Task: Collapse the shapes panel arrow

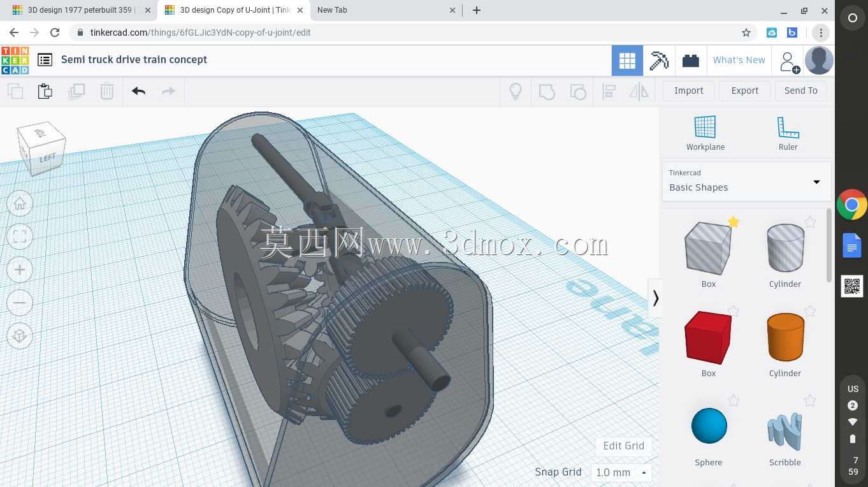Action: (x=655, y=298)
